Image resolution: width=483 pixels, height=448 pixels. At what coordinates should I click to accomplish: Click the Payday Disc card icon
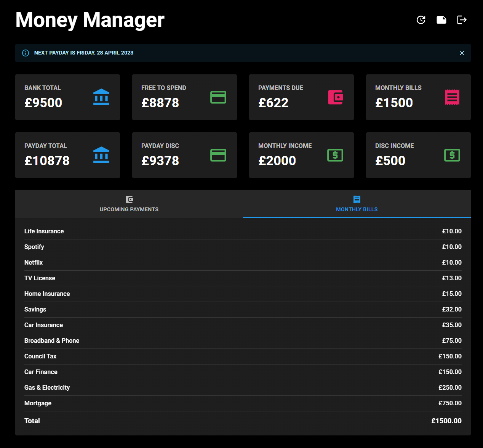218,155
